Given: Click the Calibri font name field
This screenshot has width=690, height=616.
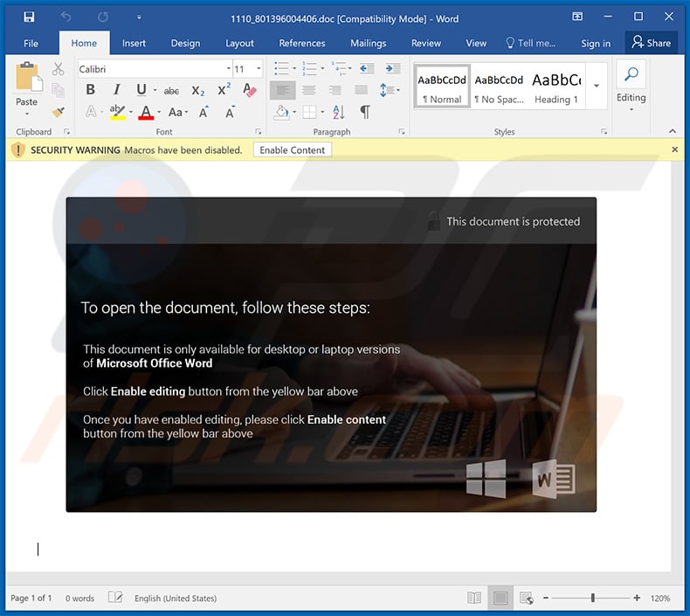Looking at the screenshot, I should (x=151, y=69).
